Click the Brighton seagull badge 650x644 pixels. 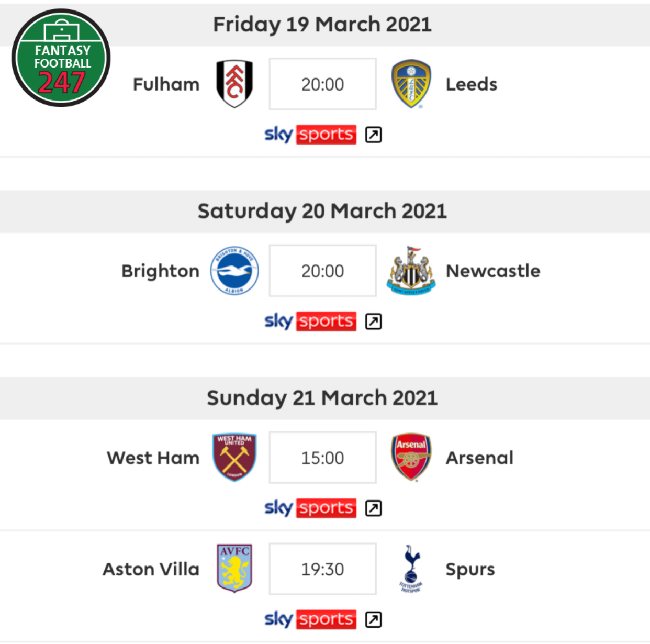click(234, 271)
